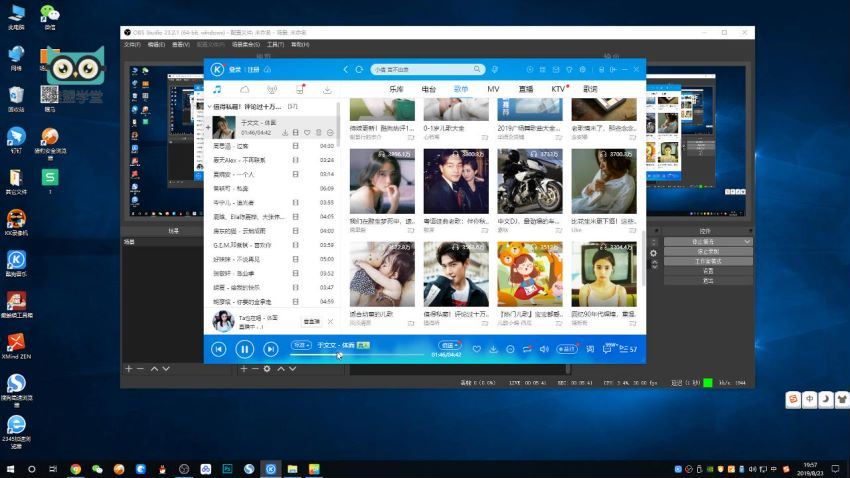Show lyrics with the 词 button
Viewport: 850px width, 478px height.
(590, 349)
